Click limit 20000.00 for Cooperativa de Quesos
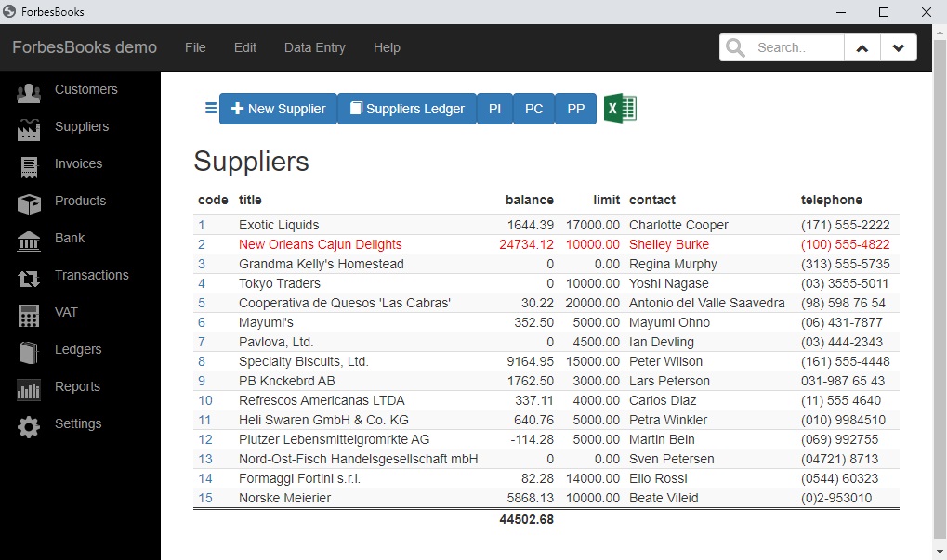 [593, 303]
